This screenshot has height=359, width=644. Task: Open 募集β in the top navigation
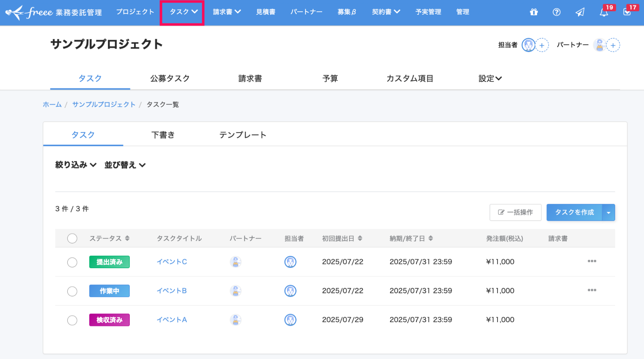tap(347, 12)
